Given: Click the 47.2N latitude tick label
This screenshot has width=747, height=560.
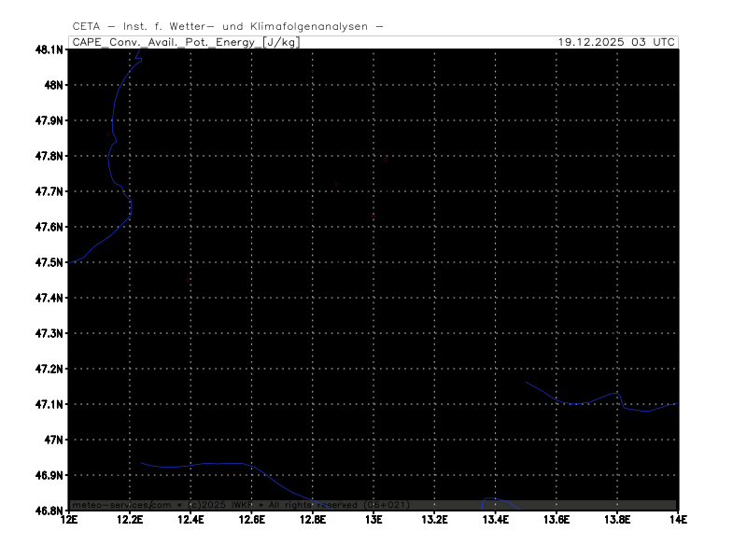Looking at the screenshot, I should pyautogui.click(x=49, y=369).
